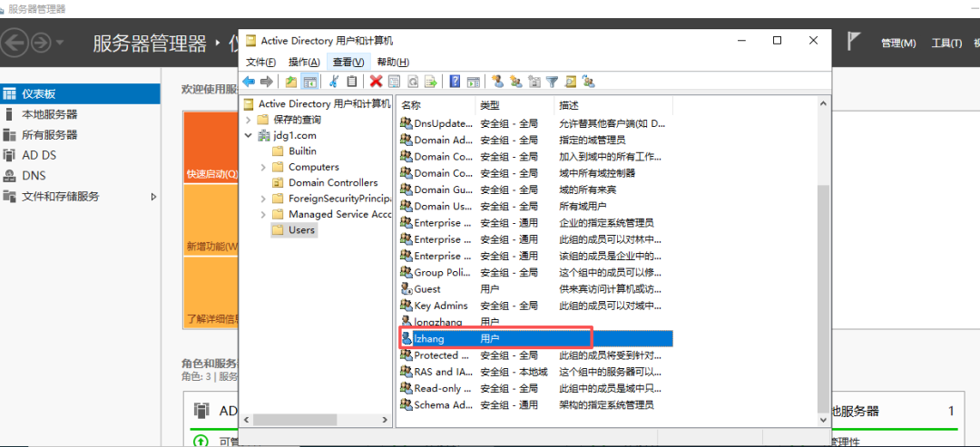Expand the 保存的查询 tree node

[249, 120]
